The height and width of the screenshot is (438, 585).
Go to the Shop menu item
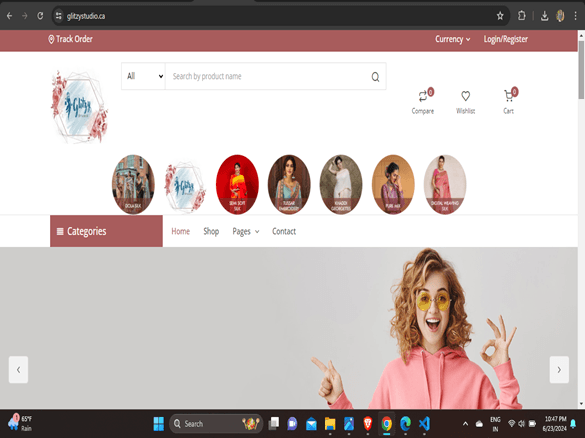click(x=211, y=231)
